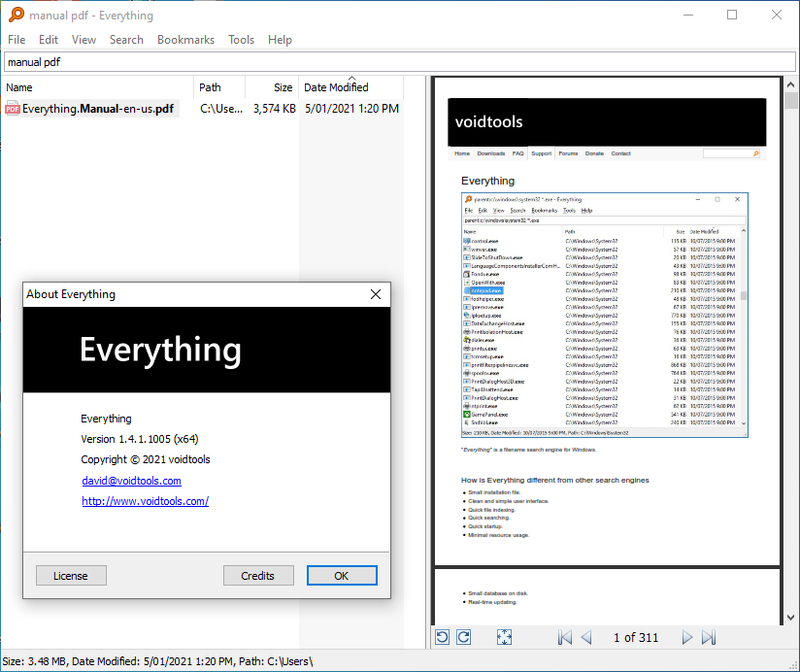Click the Credits button

(x=258, y=576)
